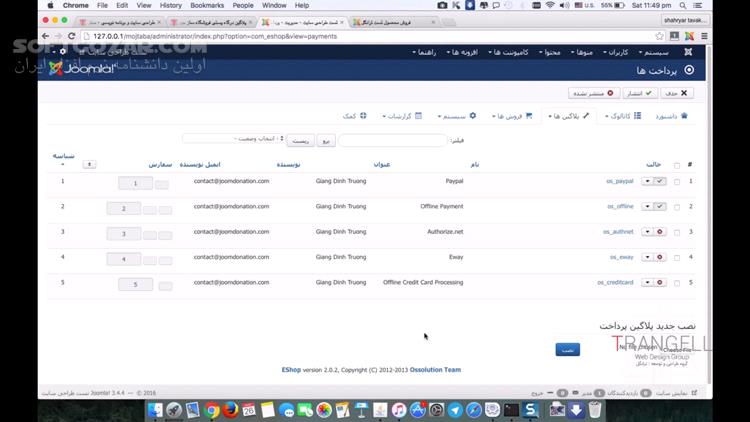This screenshot has width=750, height=422.
Task: Toggle unpublished status of os_creditcard row
Action: pos(660,282)
